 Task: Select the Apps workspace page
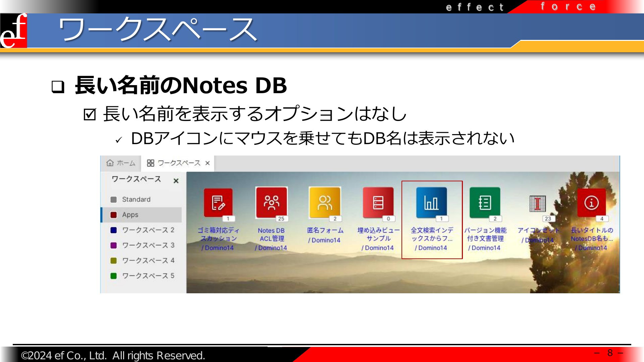(x=130, y=215)
